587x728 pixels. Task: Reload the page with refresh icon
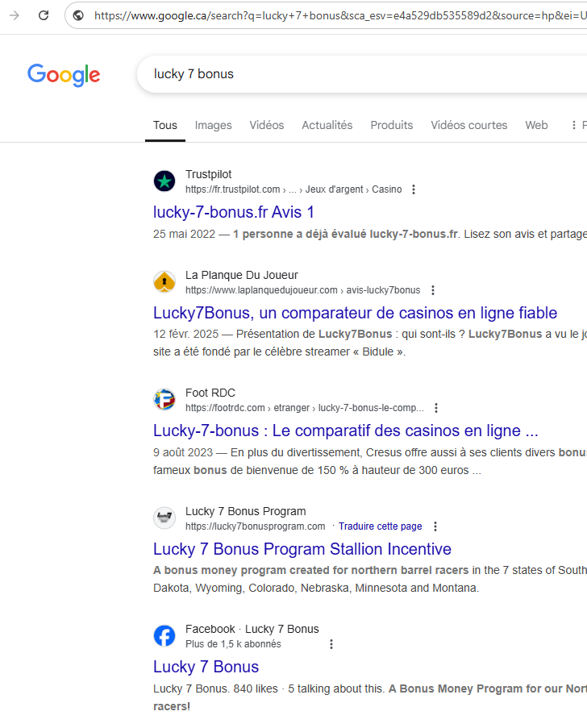tap(44, 15)
